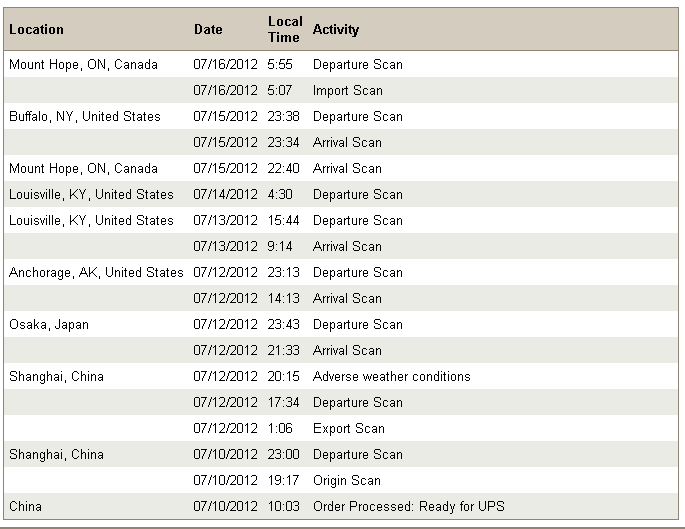Select the Import Scan activity entry
The width and height of the screenshot is (685, 529).
(347, 90)
